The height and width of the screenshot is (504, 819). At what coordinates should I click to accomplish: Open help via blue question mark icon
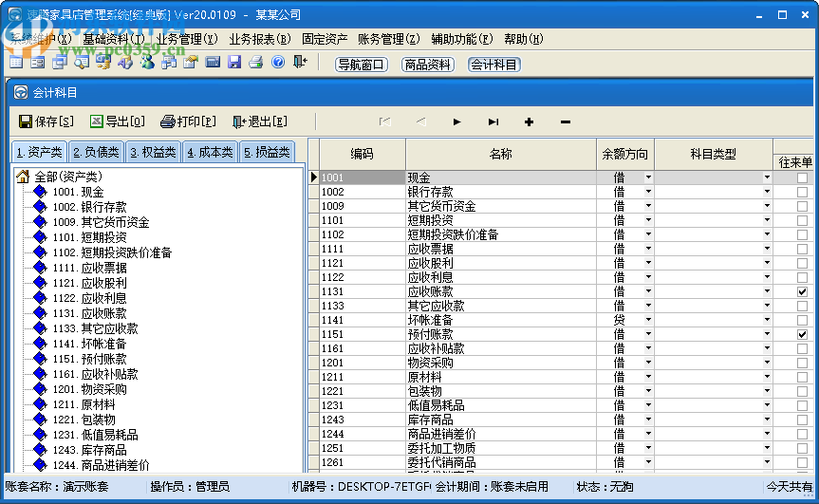277,62
